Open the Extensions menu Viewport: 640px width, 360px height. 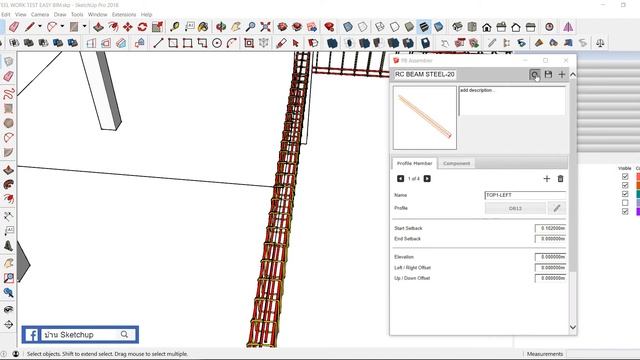coord(124,14)
